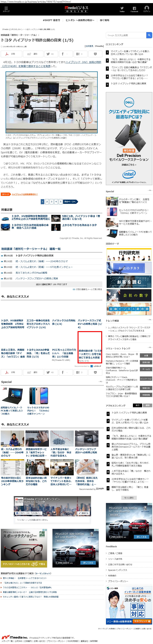Save to Pocket via the headline share bar
Image resolution: width=153 pixels, height=644 pixels.
click(95, 54)
